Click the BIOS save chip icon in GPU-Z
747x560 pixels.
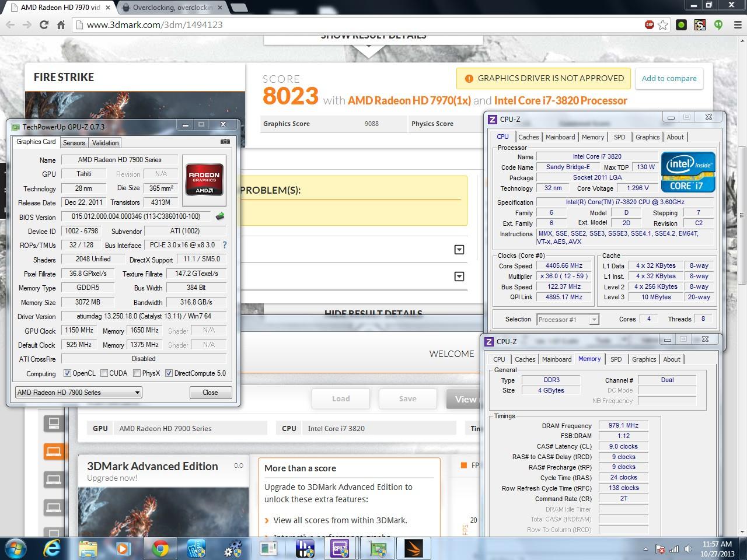click(x=220, y=216)
